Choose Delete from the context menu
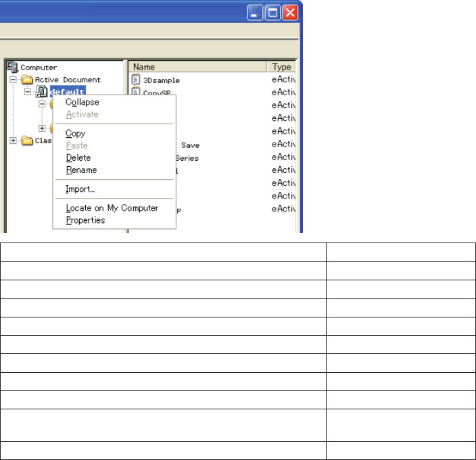The image size is (476, 460). pos(78,158)
